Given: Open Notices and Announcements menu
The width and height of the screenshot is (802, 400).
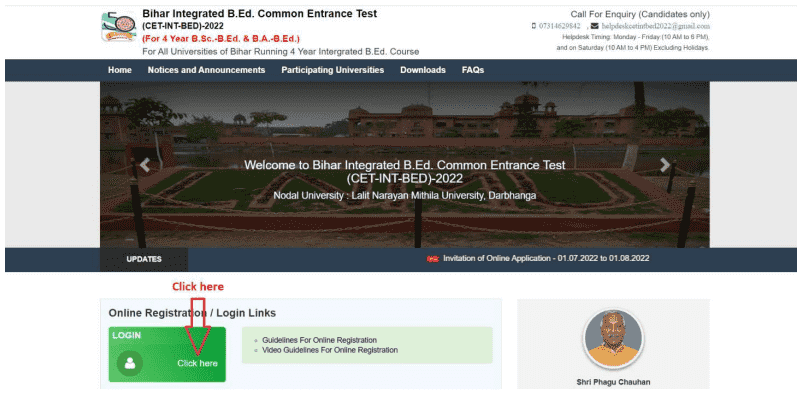Looking at the screenshot, I should coord(206,70).
